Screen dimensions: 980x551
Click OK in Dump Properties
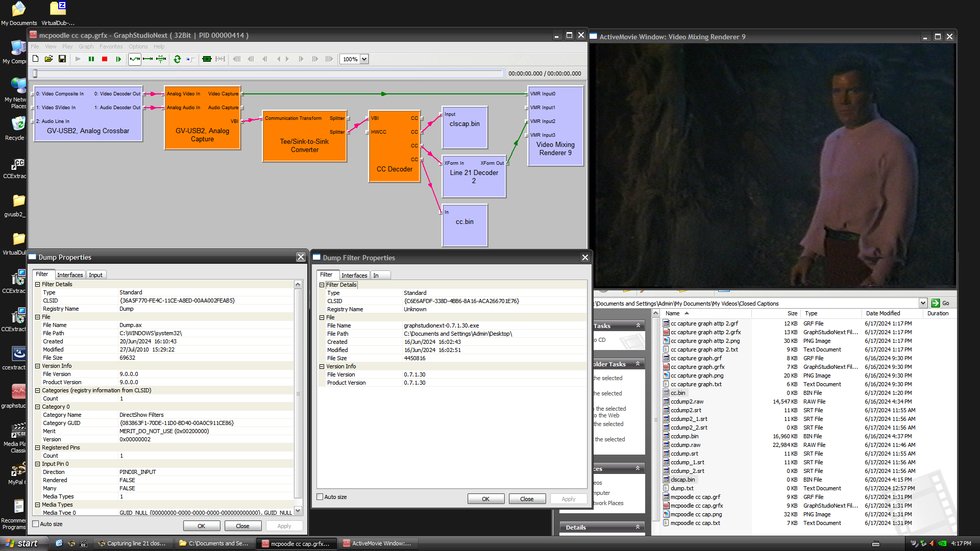tap(202, 526)
